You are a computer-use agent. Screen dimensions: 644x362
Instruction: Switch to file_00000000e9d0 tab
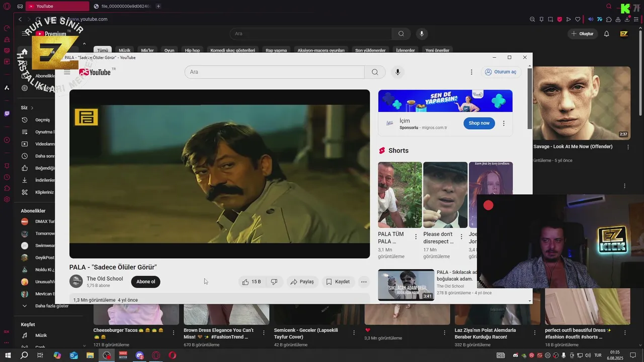(x=122, y=6)
